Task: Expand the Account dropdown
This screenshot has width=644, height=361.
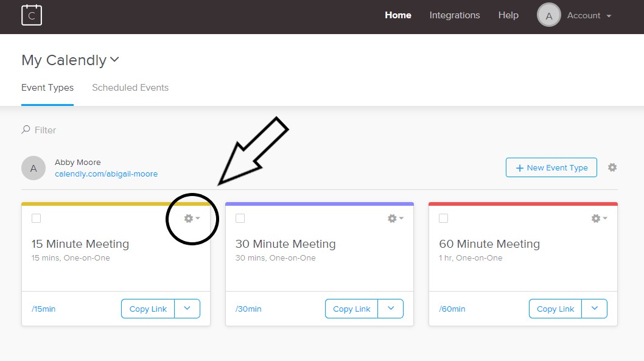Action: 589,16
